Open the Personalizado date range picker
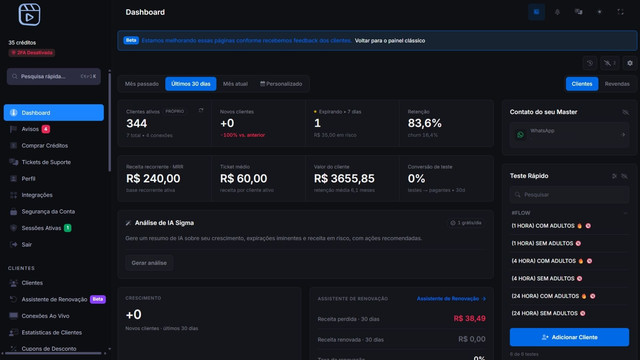 [x=281, y=84]
